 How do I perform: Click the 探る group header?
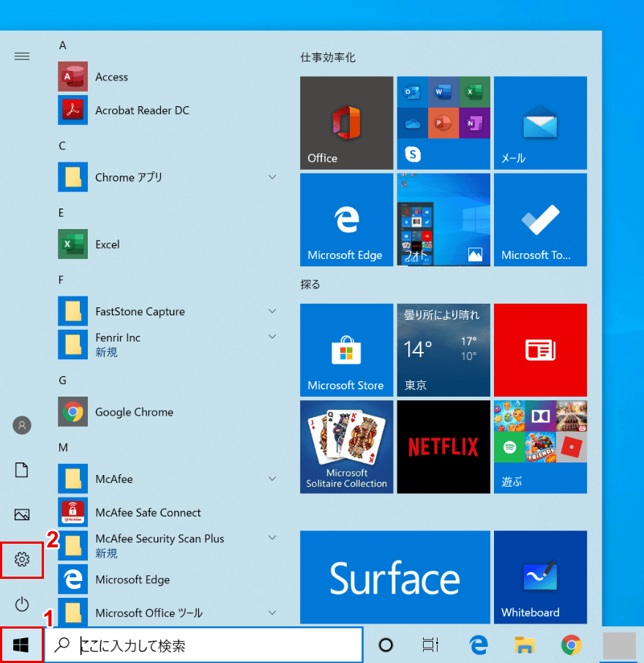coord(310,285)
